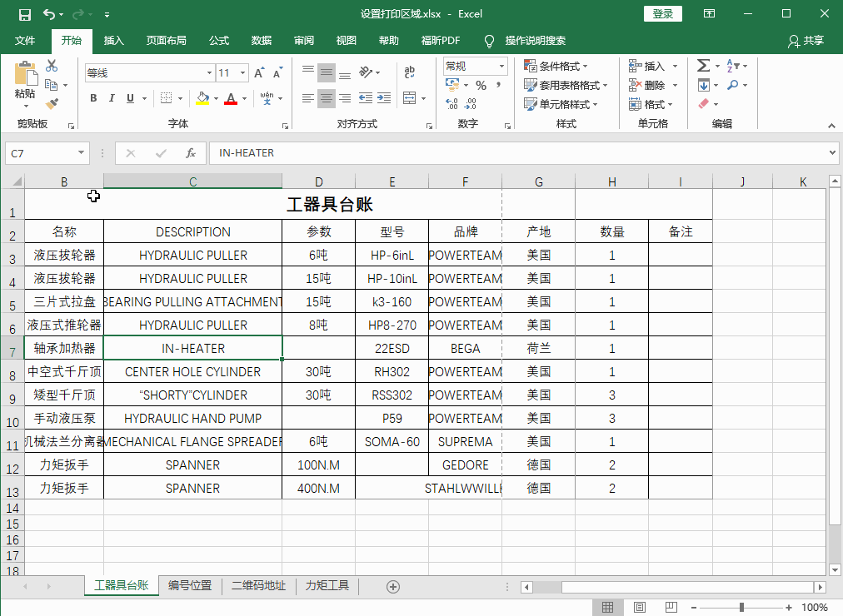The image size is (843, 616).
Task: Click the 登录 sign-in button
Action: click(663, 14)
